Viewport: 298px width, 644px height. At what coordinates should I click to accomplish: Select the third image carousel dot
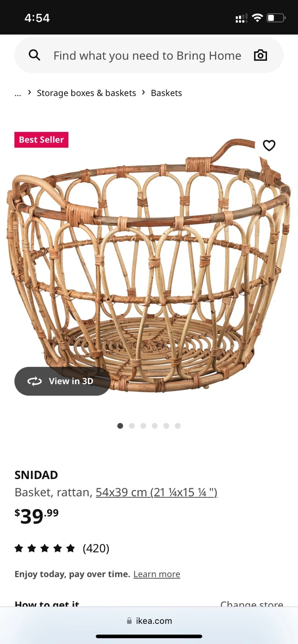tap(143, 426)
